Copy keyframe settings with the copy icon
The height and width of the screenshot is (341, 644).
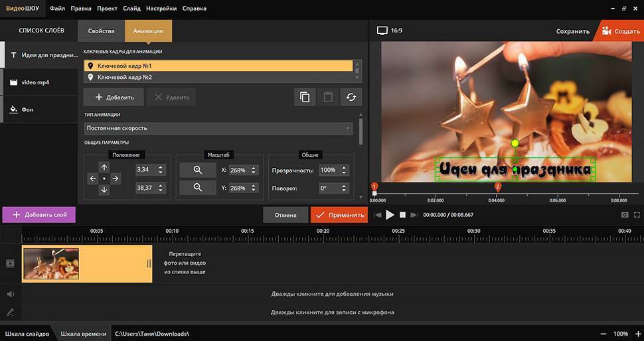click(304, 98)
